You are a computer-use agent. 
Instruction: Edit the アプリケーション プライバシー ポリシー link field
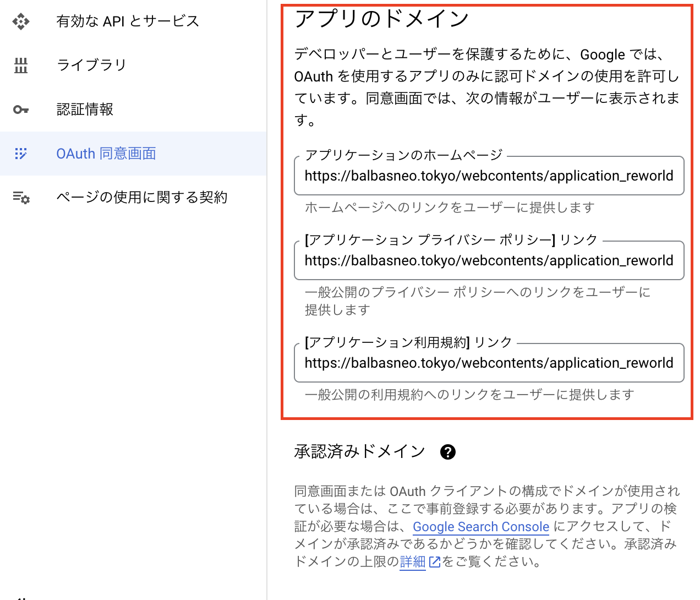pos(489,260)
